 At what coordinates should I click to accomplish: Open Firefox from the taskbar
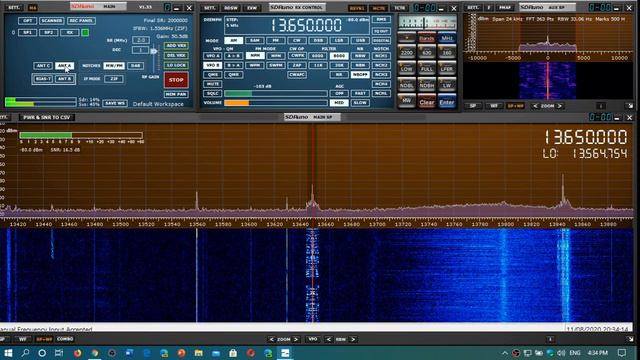click(78, 353)
